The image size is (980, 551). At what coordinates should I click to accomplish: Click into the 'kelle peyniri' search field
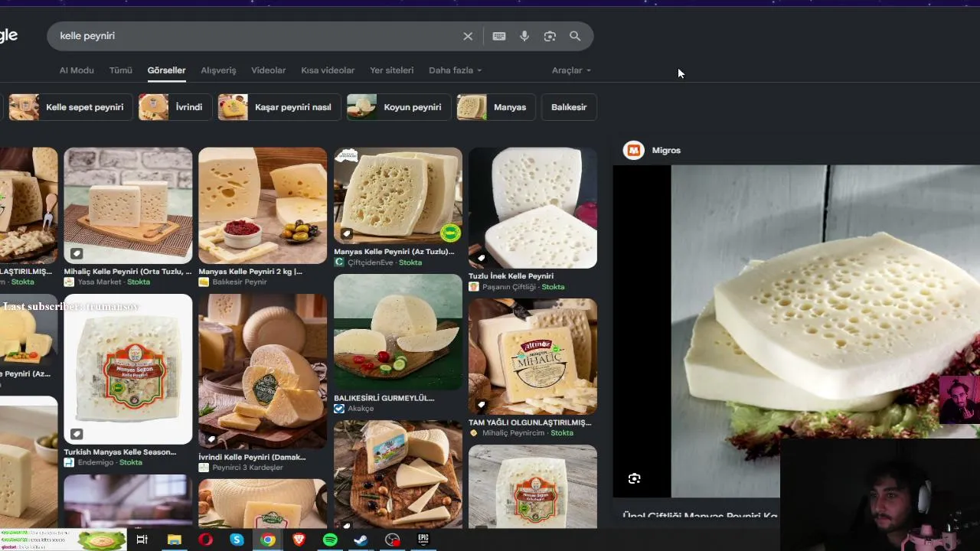tap(256, 36)
